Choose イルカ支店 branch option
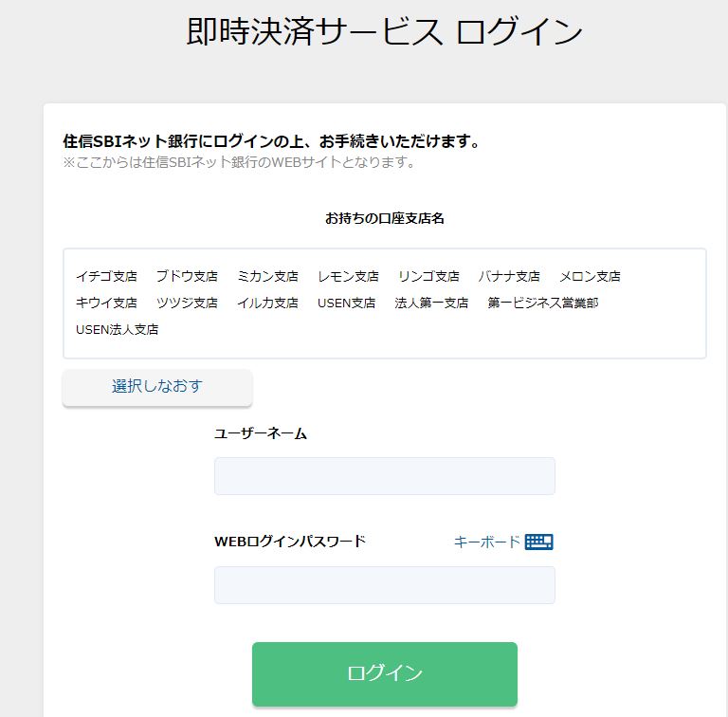The width and height of the screenshot is (728, 717). click(x=267, y=303)
